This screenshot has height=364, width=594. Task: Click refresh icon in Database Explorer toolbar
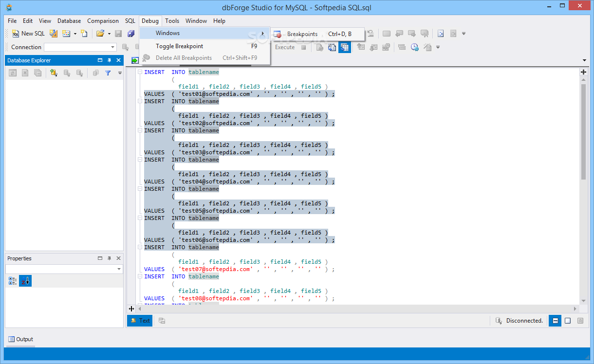pyautogui.click(x=12, y=73)
